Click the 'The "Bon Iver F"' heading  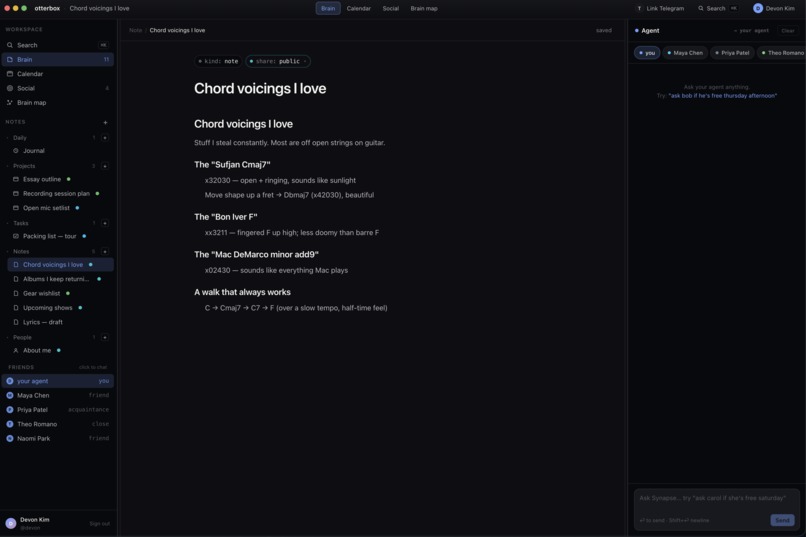tap(226, 217)
